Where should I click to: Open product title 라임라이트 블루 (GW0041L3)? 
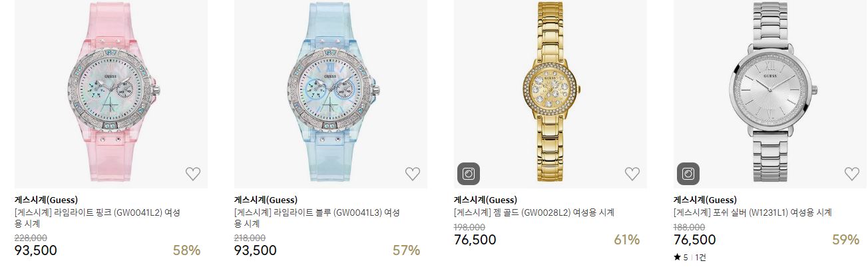pyautogui.click(x=317, y=218)
